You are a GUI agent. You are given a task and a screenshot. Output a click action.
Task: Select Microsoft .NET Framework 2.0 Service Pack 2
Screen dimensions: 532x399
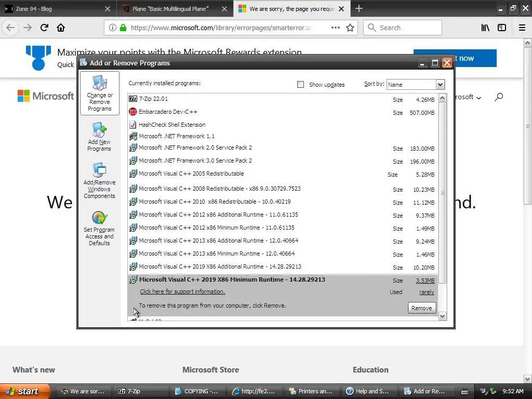[x=283, y=148]
